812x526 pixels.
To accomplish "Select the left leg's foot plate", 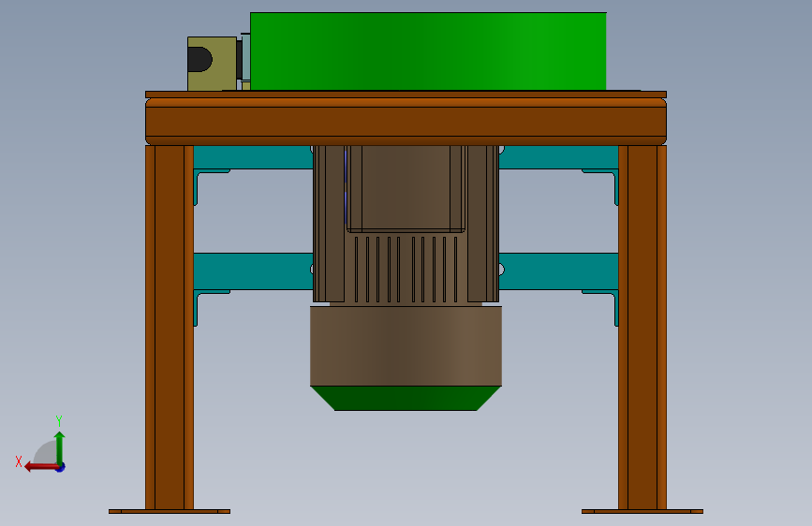I will click(x=170, y=512).
